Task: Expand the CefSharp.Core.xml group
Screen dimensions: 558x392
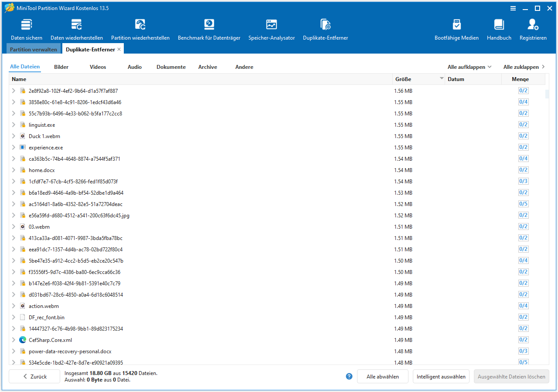Action: tap(14, 340)
